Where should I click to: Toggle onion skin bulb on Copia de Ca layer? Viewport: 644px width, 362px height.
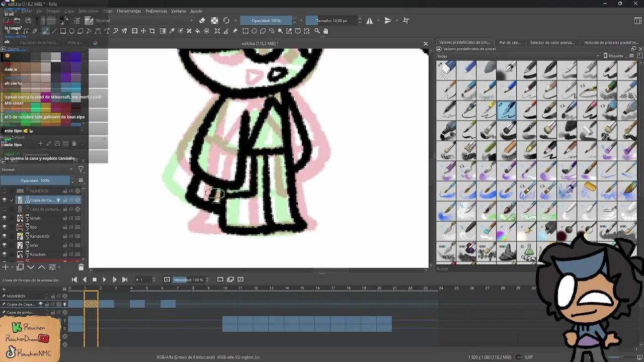(x=58, y=200)
